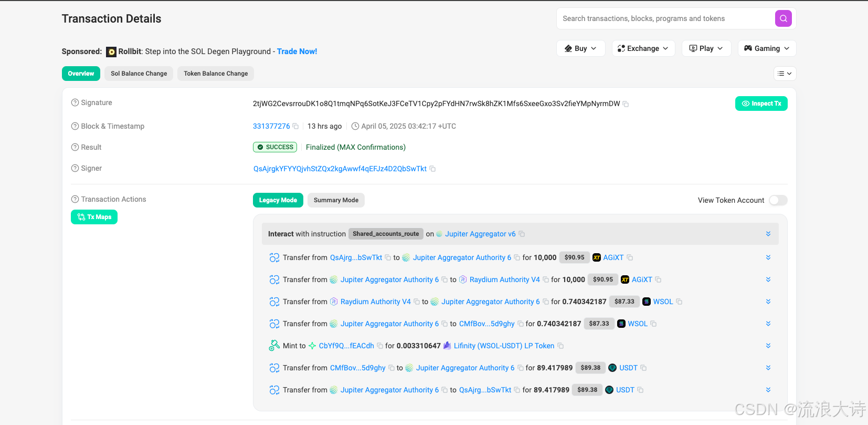Click the Result help question icon
The width and height of the screenshot is (868, 425).
pyautogui.click(x=75, y=147)
